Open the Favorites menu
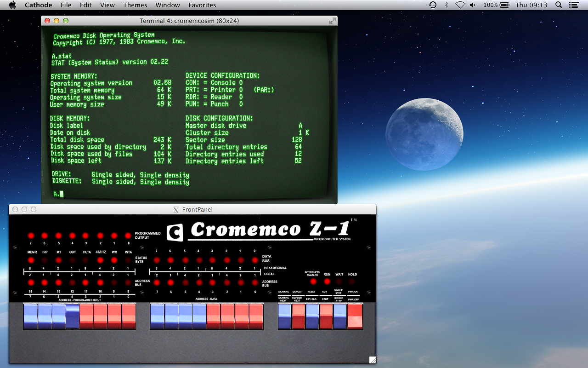This screenshot has width=588, height=368. [202, 5]
